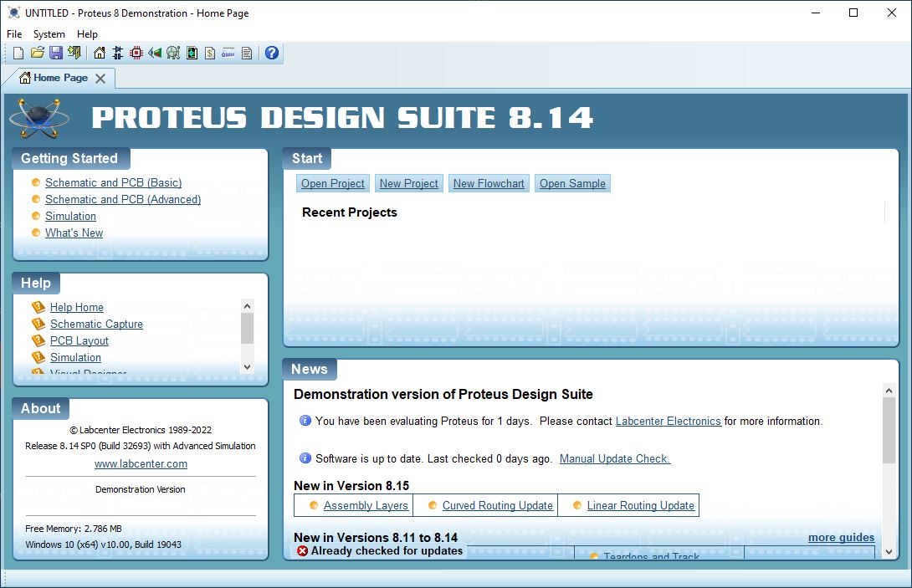Click the Home Page toolbar icon
912x588 pixels.
(x=100, y=54)
